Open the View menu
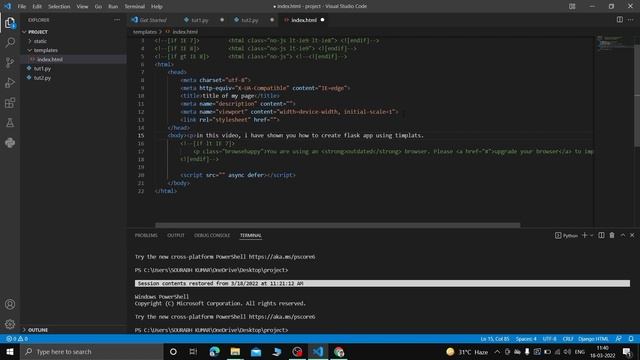The height and width of the screenshot is (360, 640). click(x=82, y=7)
